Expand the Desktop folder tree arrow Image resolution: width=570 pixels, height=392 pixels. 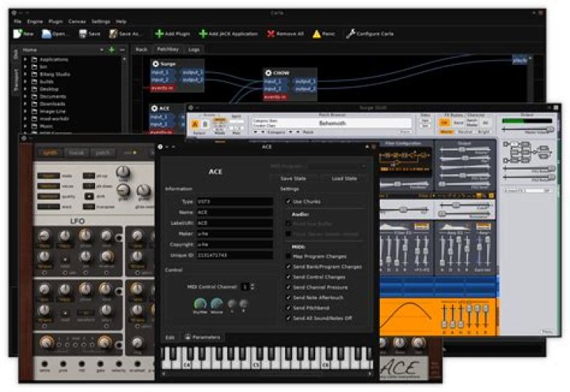[25, 89]
